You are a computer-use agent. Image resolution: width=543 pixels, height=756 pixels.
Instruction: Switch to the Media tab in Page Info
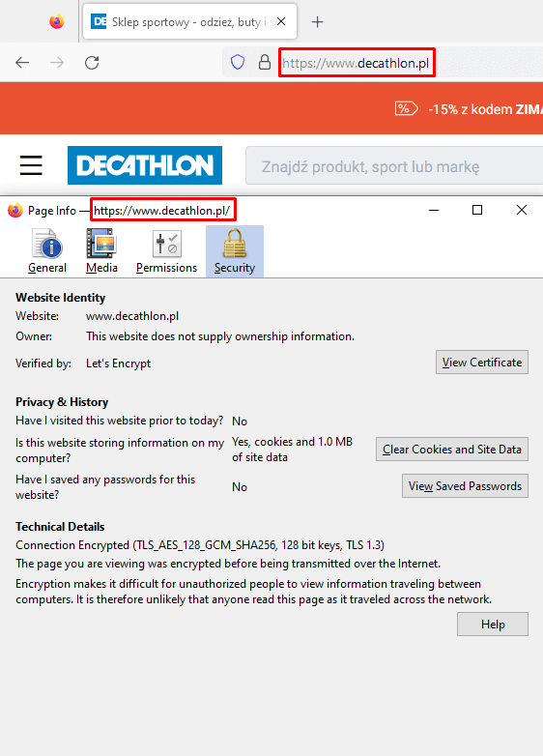click(x=101, y=251)
